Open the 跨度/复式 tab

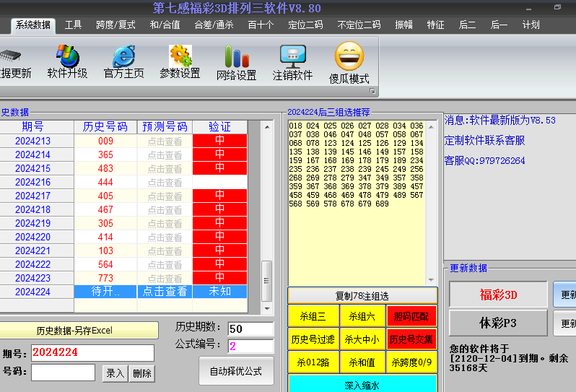point(115,25)
